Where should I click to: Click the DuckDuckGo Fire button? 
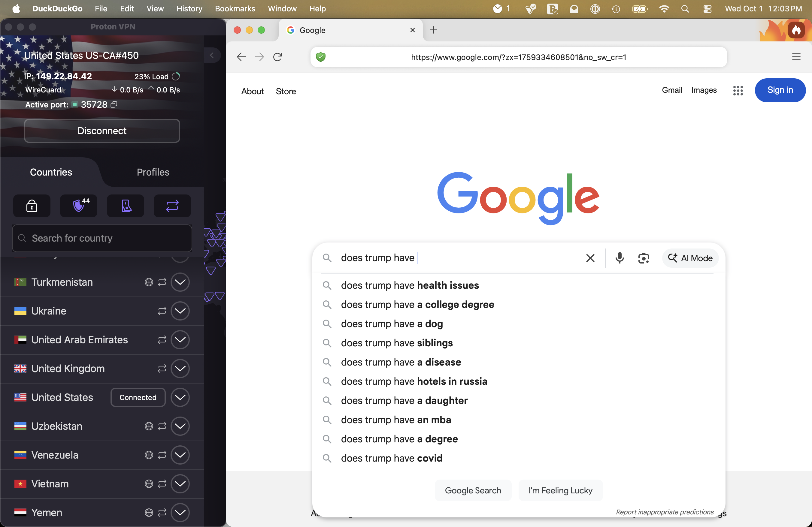click(796, 30)
